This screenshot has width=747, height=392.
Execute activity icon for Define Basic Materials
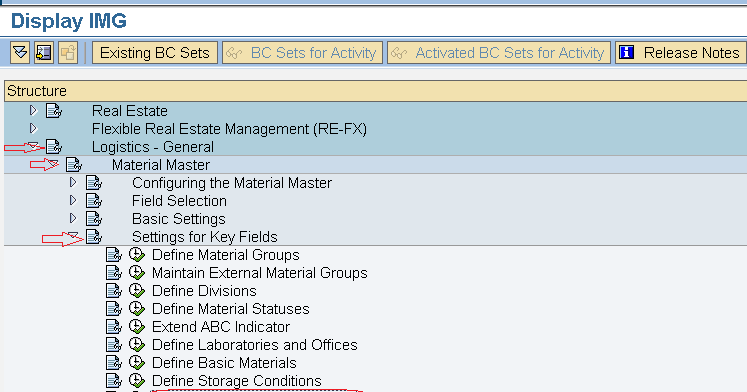[x=137, y=363]
